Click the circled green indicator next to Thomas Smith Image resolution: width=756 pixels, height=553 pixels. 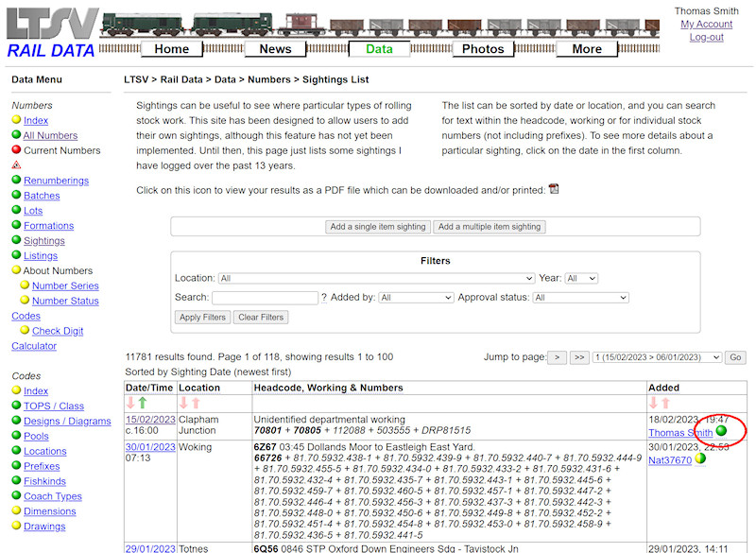(x=718, y=429)
